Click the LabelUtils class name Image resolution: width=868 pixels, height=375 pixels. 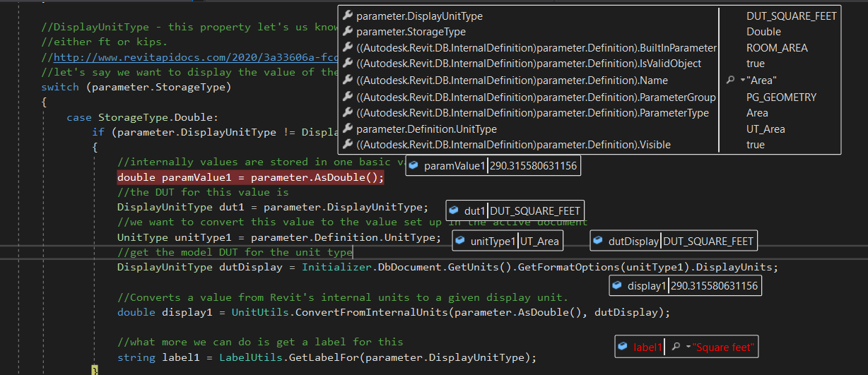coord(250,357)
